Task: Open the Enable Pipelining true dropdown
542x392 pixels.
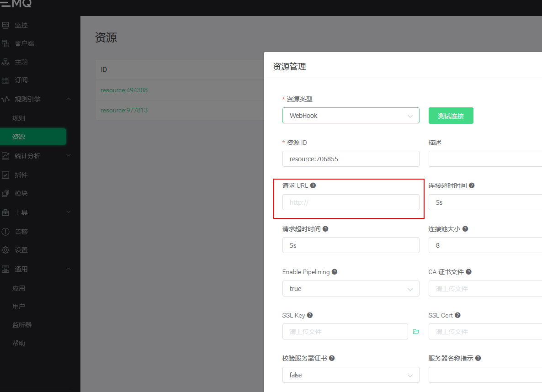Action: click(351, 289)
